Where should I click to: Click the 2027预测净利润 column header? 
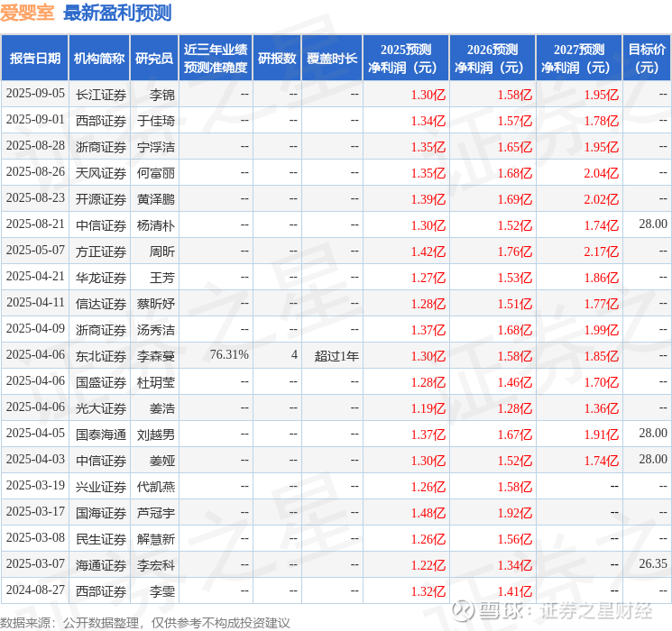pyautogui.click(x=579, y=59)
